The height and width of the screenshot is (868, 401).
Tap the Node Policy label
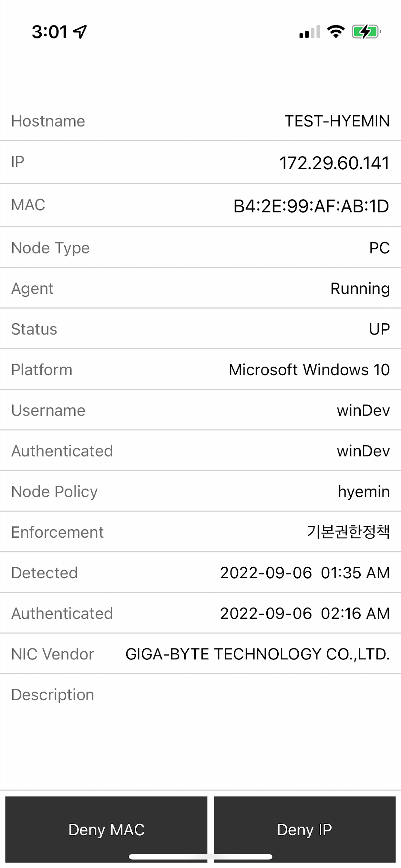tap(55, 492)
